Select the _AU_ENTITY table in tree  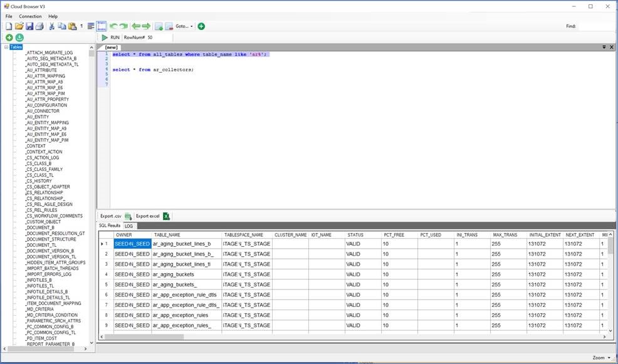tap(38, 117)
